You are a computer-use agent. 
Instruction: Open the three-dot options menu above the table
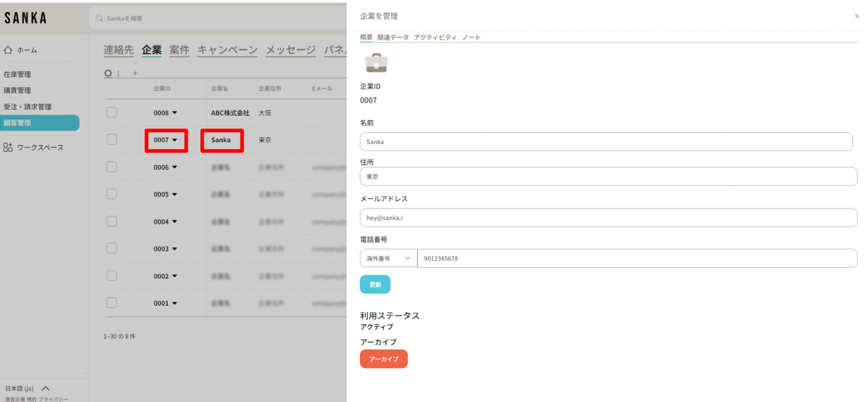click(118, 73)
